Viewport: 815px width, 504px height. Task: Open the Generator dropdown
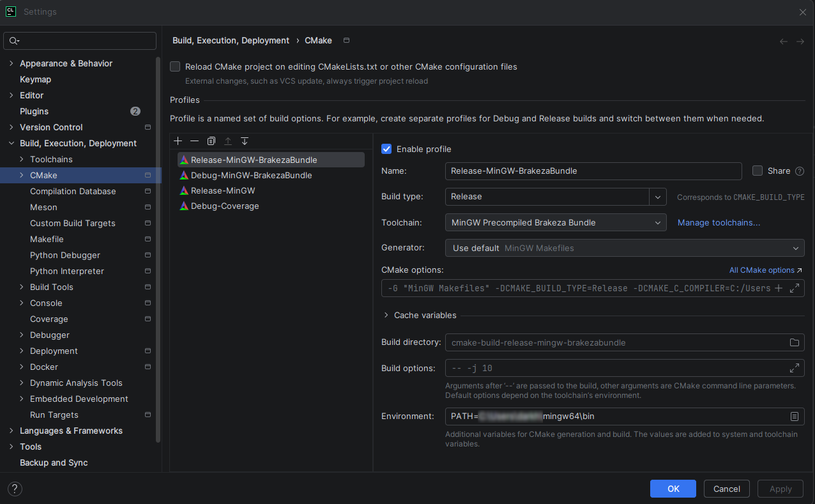point(795,248)
